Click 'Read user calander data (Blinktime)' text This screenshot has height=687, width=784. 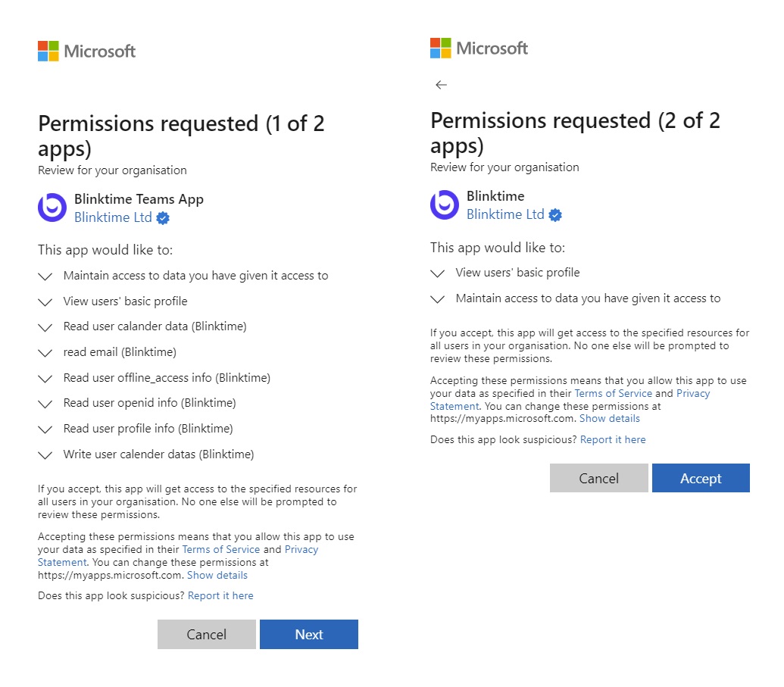pyautogui.click(x=155, y=326)
